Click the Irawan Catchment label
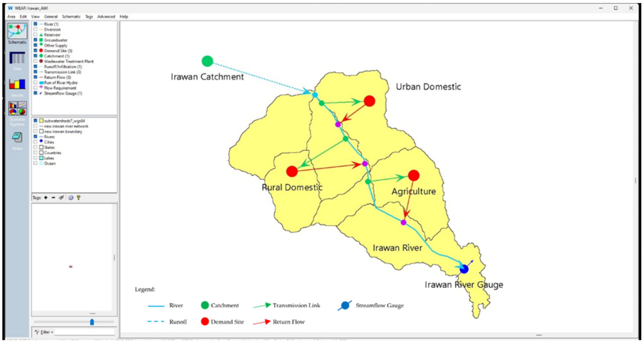This screenshot has width=644, height=345. pyautogui.click(x=207, y=77)
